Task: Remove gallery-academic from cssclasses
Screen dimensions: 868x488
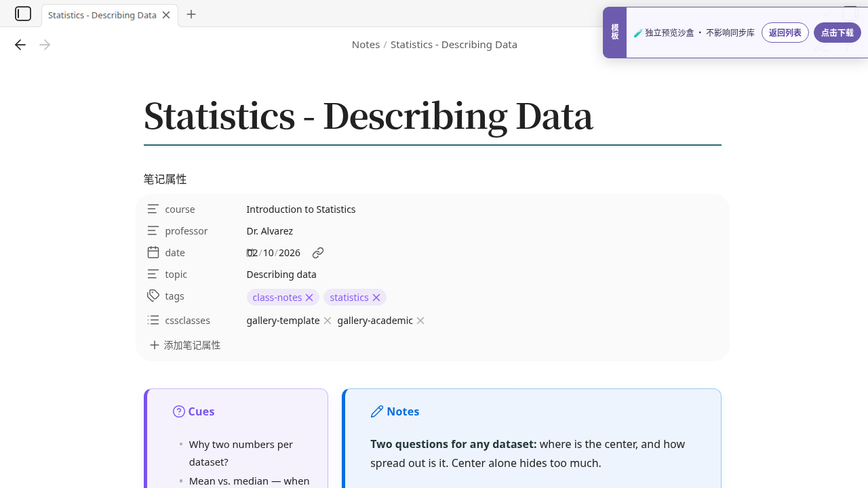Action: coord(420,321)
